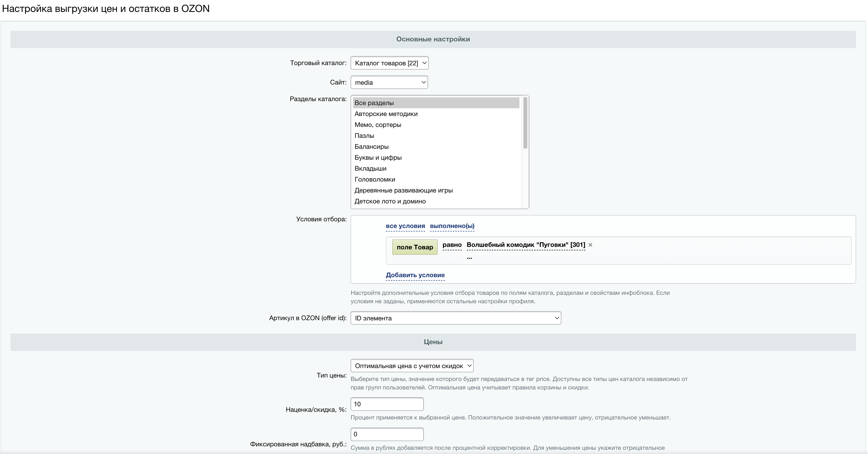This screenshot has height=454, width=868.
Task: Click the равно operator link
Action: (452, 245)
